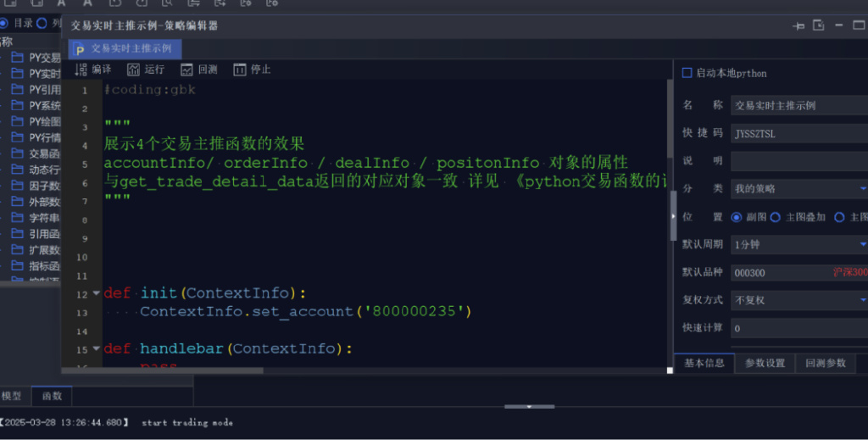Screen dimensions: 868x440
Task: Open the 分类 dropdown showing 我的策略
Action: (798, 189)
